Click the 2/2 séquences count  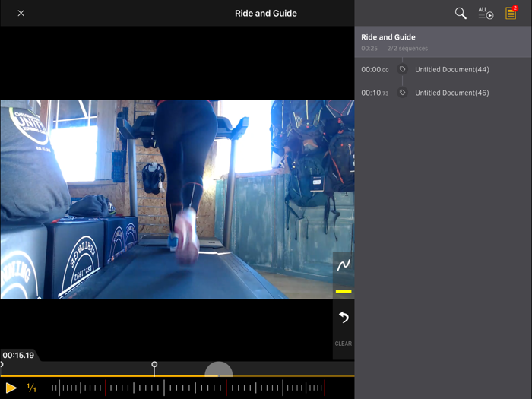(x=407, y=48)
